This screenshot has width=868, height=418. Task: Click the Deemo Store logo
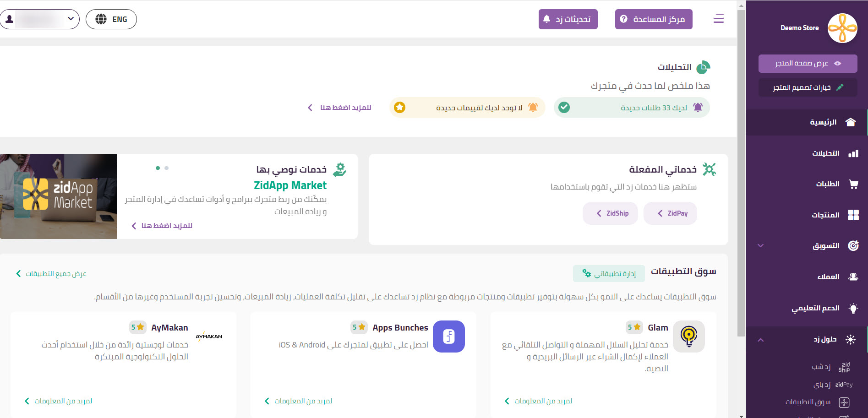click(842, 28)
